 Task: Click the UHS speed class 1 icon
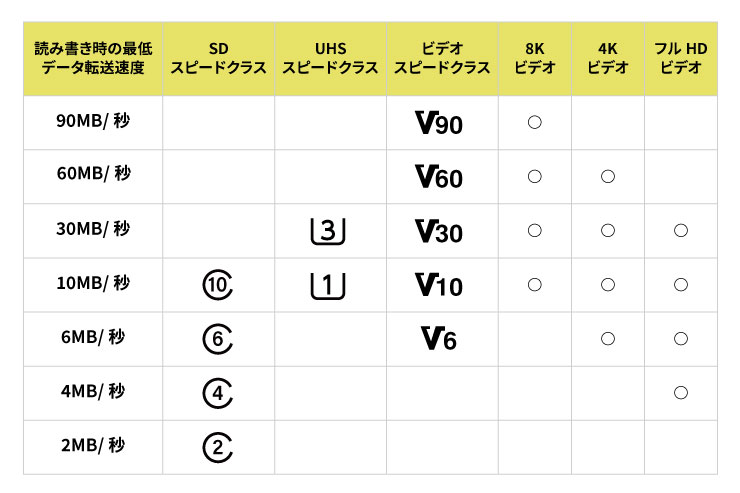pos(329,285)
